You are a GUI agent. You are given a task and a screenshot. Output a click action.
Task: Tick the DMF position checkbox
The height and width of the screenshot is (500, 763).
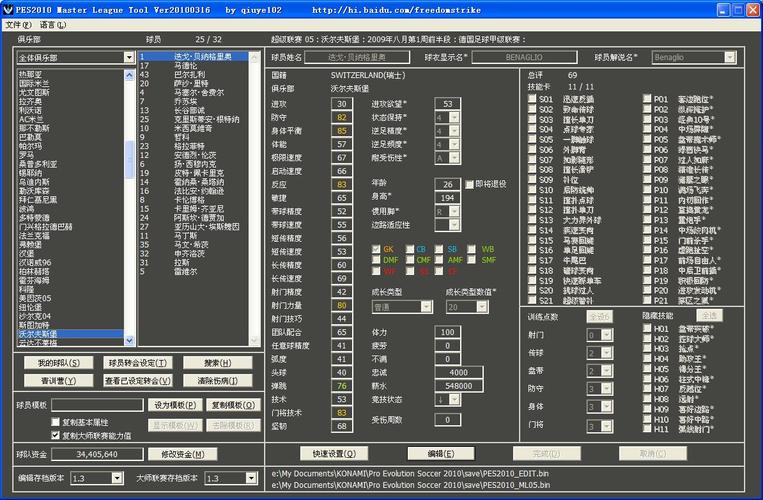376,260
